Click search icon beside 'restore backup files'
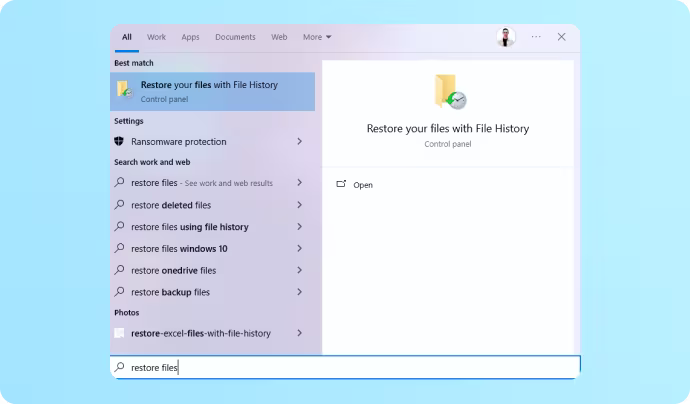 pos(119,291)
